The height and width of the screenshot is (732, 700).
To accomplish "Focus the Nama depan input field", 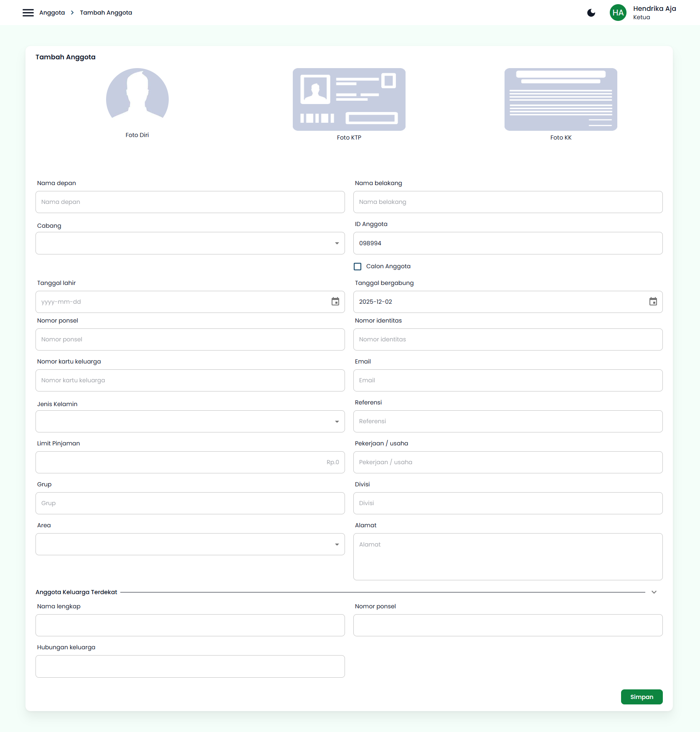I will [x=190, y=202].
